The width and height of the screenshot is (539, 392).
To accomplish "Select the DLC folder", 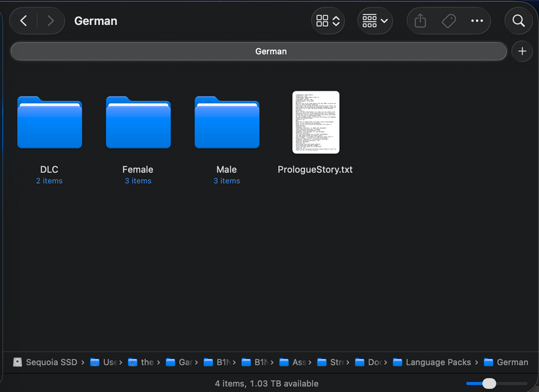I will pyautogui.click(x=49, y=123).
